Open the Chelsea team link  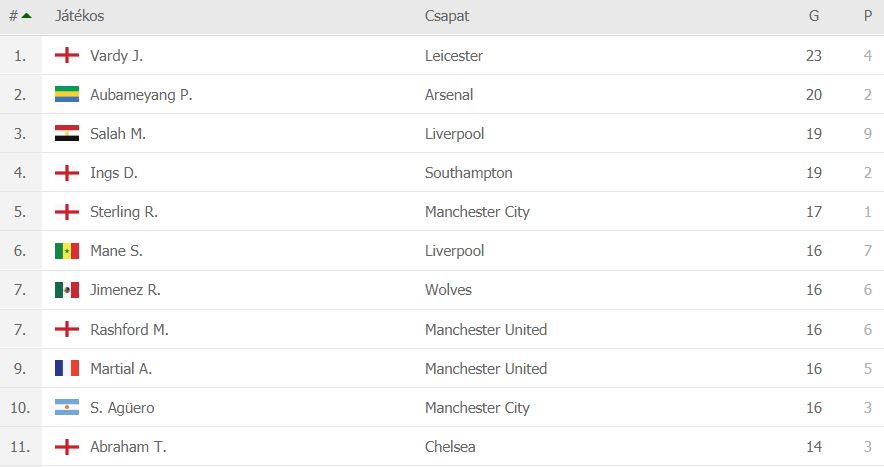[x=450, y=447]
